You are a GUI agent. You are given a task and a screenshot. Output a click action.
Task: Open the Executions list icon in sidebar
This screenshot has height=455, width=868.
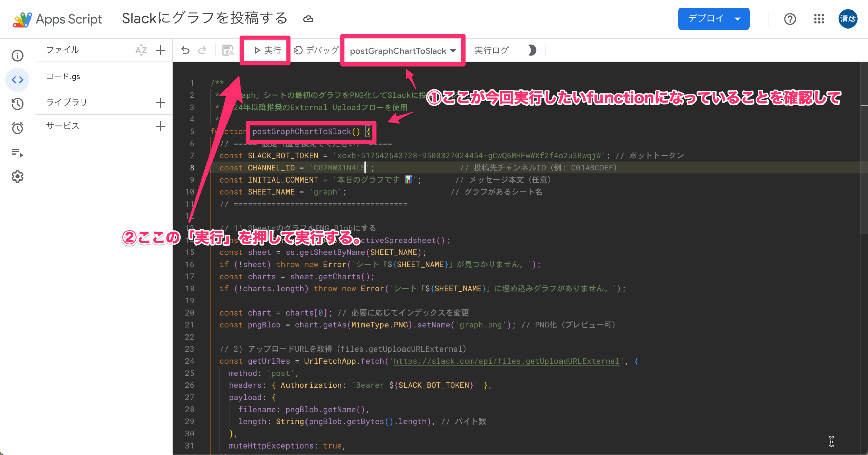tap(17, 152)
